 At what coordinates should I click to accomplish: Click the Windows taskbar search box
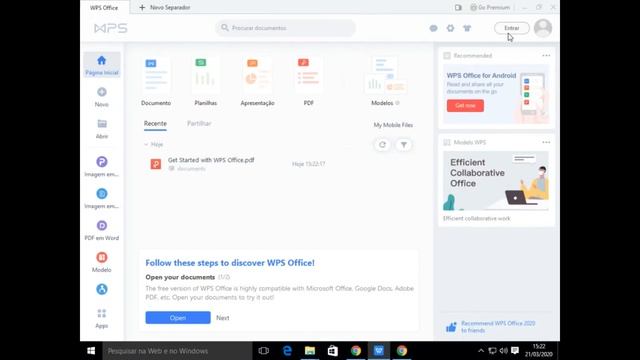pyautogui.click(x=177, y=351)
